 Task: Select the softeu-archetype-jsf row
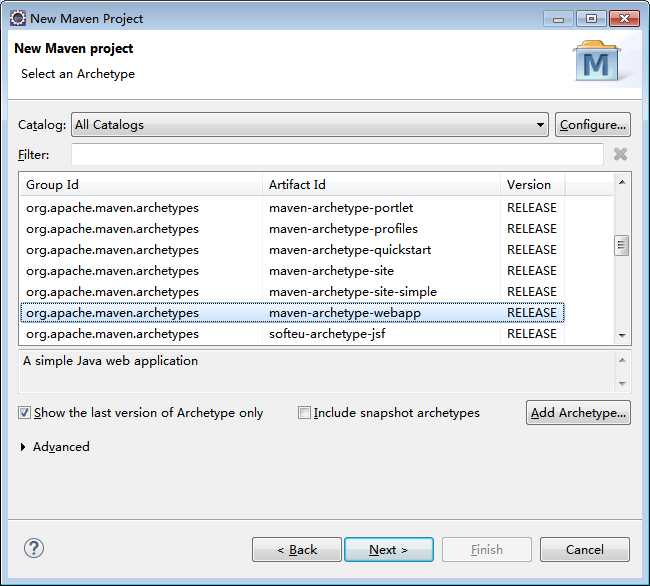coord(292,334)
